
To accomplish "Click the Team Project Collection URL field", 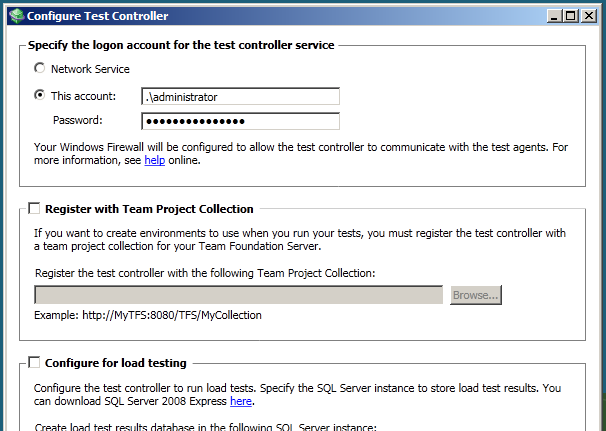I will tap(238, 295).
